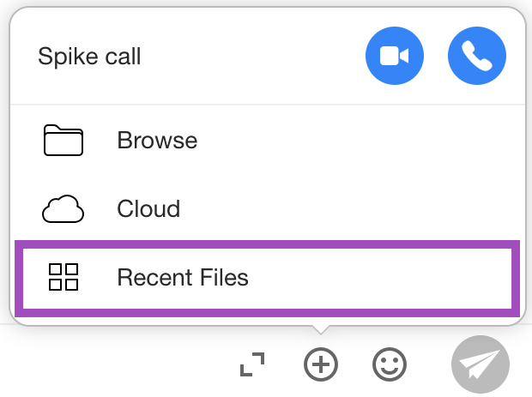Screen dimensions: 532x397
Task: Click the grid icon beside Recent Files
Action: (63, 277)
